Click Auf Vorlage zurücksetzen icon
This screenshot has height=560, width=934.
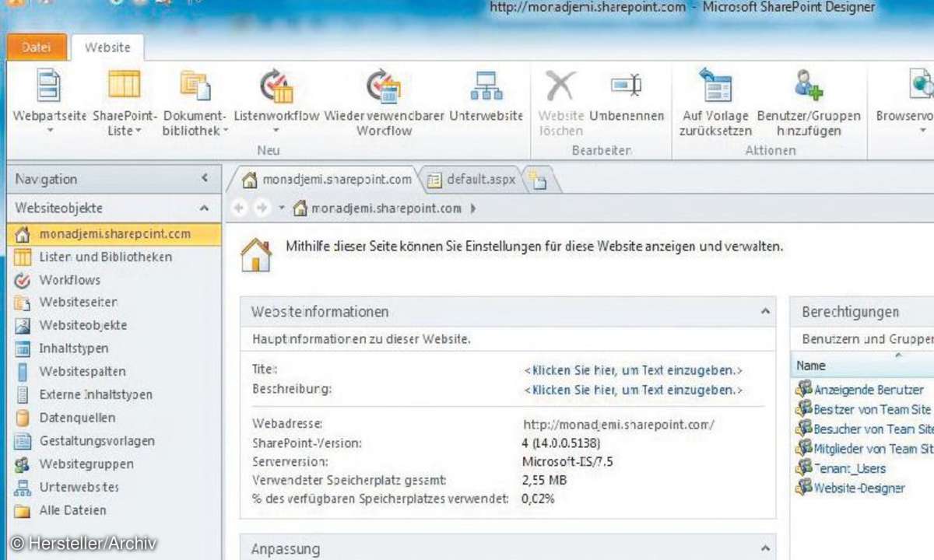[716, 86]
